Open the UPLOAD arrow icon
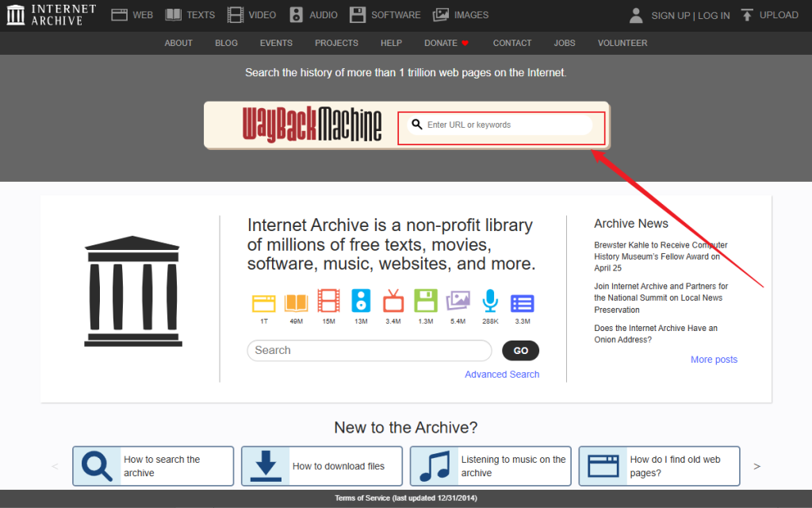 (746, 14)
